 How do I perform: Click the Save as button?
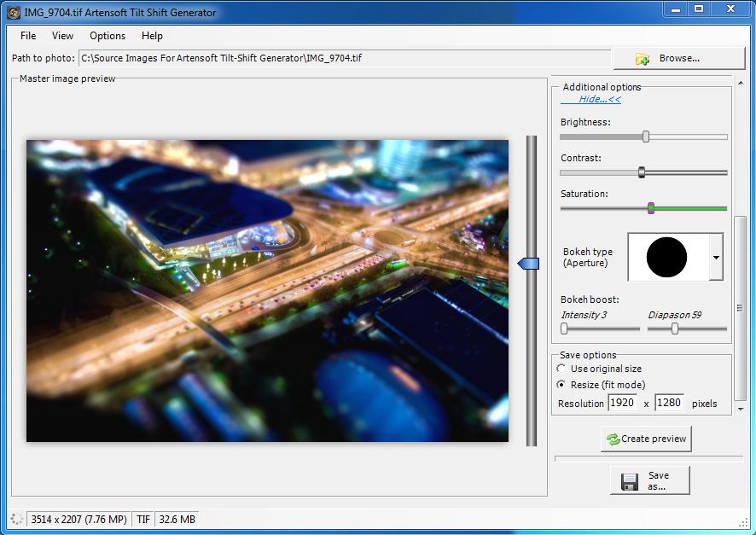coord(650,480)
